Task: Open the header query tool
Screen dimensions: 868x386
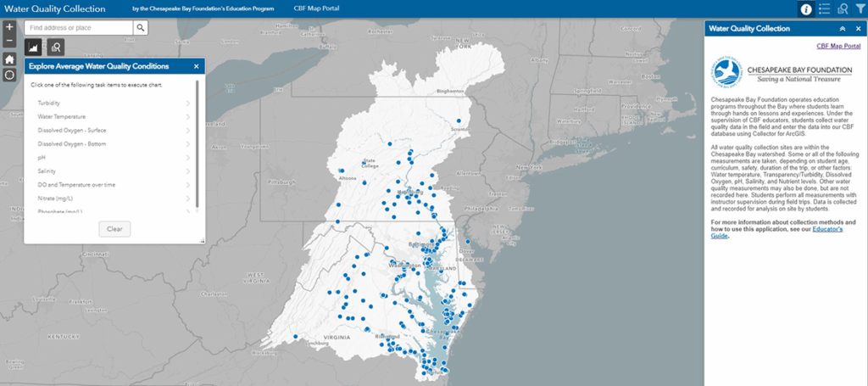Action: point(843,8)
